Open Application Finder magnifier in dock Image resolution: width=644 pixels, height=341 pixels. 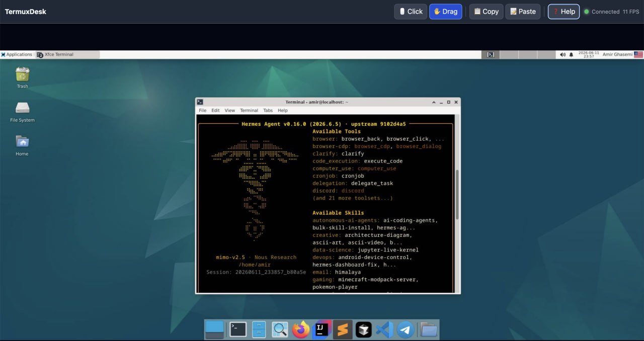(280, 330)
